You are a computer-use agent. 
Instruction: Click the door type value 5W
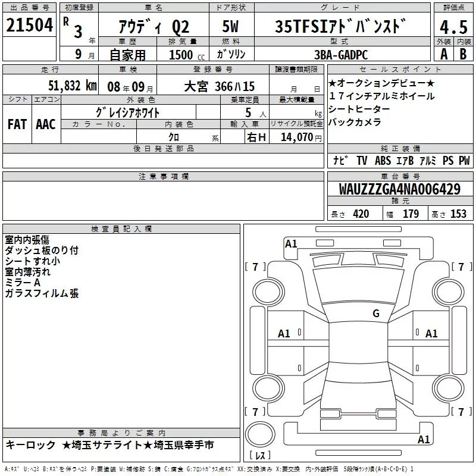click(231, 26)
